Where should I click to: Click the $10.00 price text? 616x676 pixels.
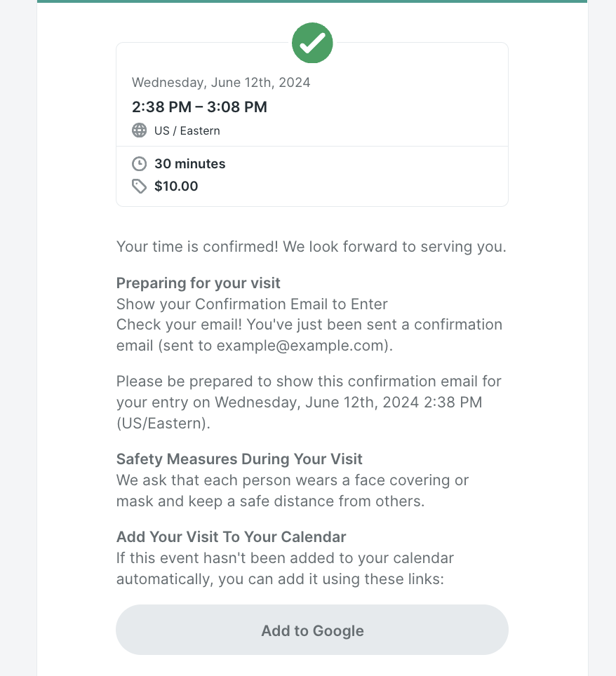click(x=176, y=187)
